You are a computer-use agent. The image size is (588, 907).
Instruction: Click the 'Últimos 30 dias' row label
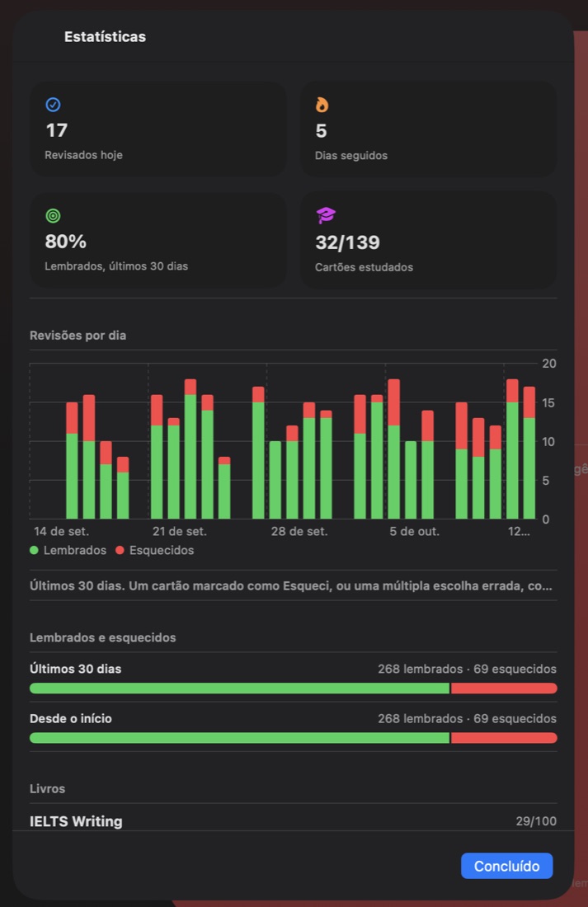coord(75,669)
